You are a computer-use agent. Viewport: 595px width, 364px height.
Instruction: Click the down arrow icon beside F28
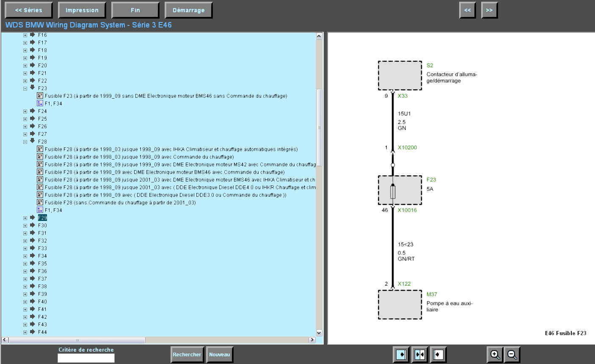tap(33, 141)
